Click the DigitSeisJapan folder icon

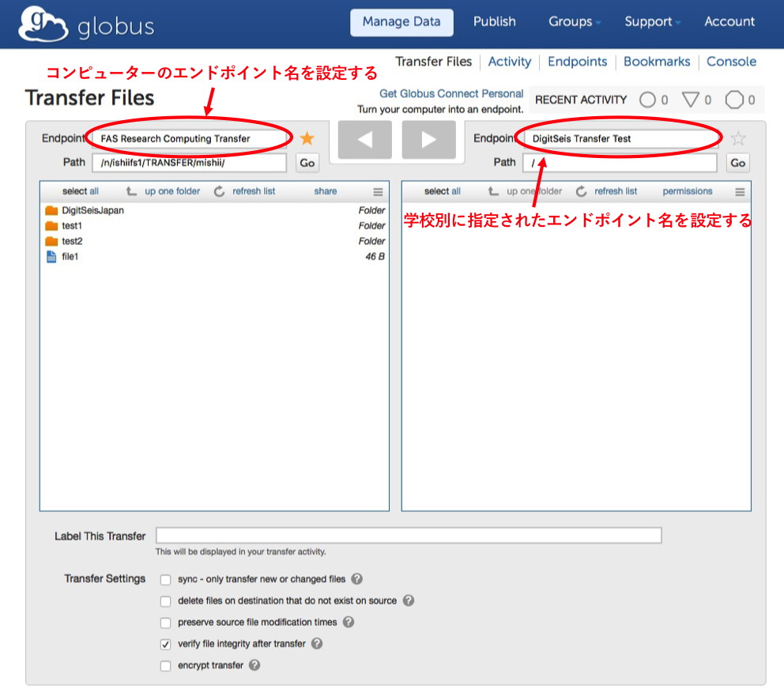tap(51, 210)
